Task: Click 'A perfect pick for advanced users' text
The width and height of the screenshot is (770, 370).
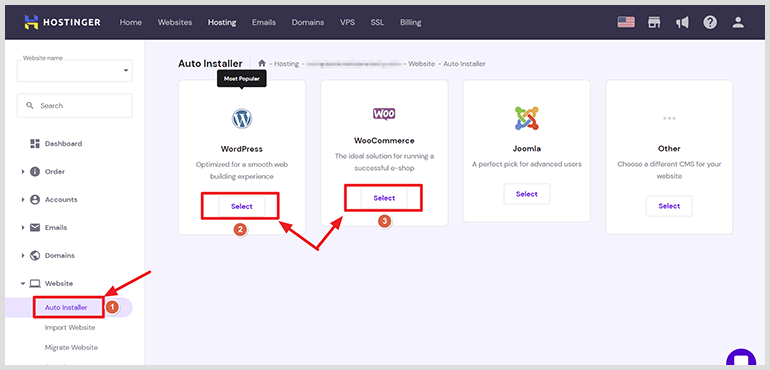Action: pyautogui.click(x=526, y=164)
